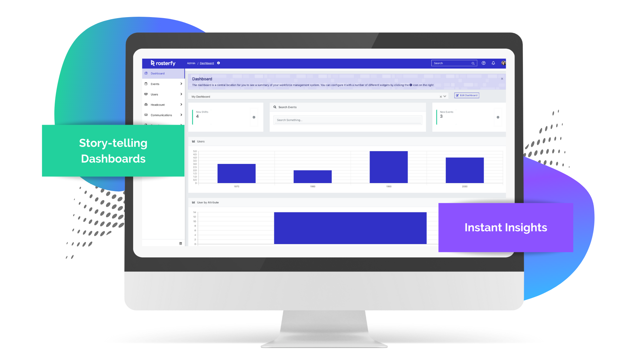Screen dimensions: 644x362
Task: Click the User by Attribute chart icon
Action: 193,202
